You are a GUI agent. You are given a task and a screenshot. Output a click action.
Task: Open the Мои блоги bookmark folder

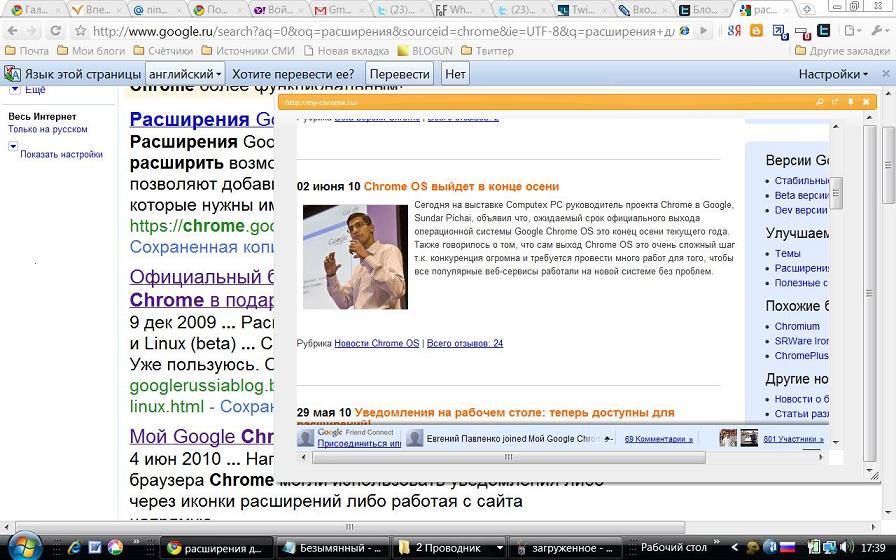click(x=91, y=51)
